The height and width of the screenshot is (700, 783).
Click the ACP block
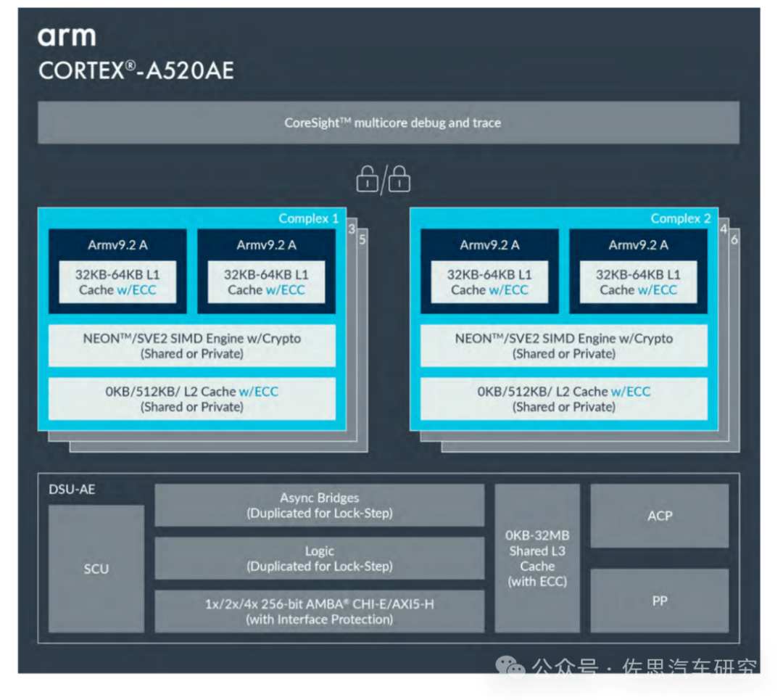pyautogui.click(x=660, y=516)
